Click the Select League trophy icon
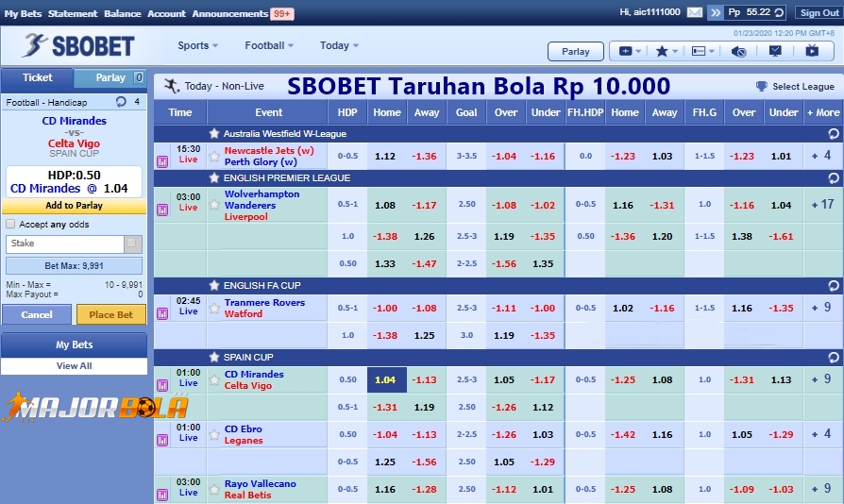This screenshot has height=504, width=844. [761, 86]
